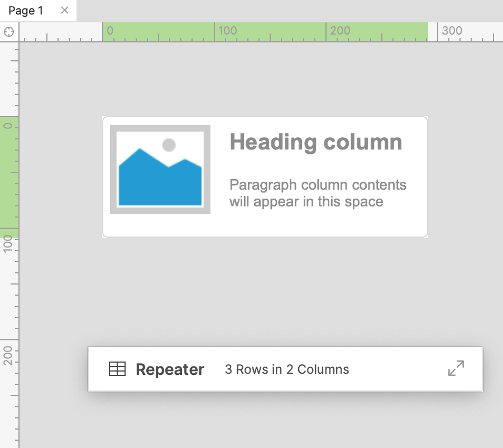Screen dimensions: 503x448
Task: Select the "Heading column" text
Action: pos(316,142)
